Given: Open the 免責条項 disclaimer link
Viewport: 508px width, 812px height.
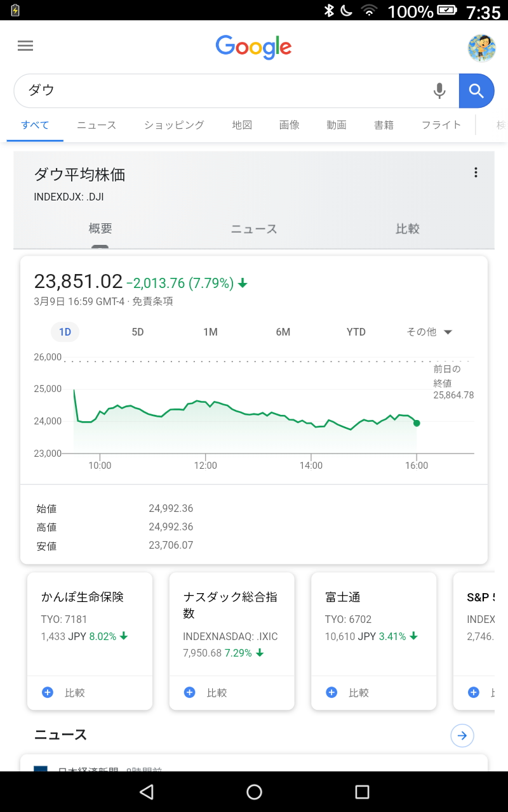Looking at the screenshot, I should 152,301.
